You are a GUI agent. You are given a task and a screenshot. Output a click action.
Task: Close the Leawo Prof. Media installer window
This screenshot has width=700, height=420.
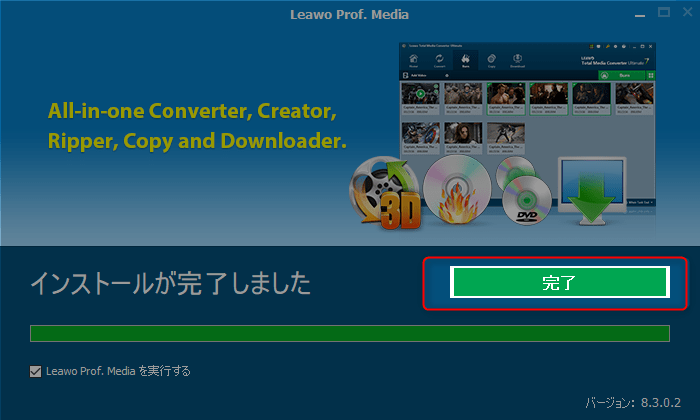point(688,12)
